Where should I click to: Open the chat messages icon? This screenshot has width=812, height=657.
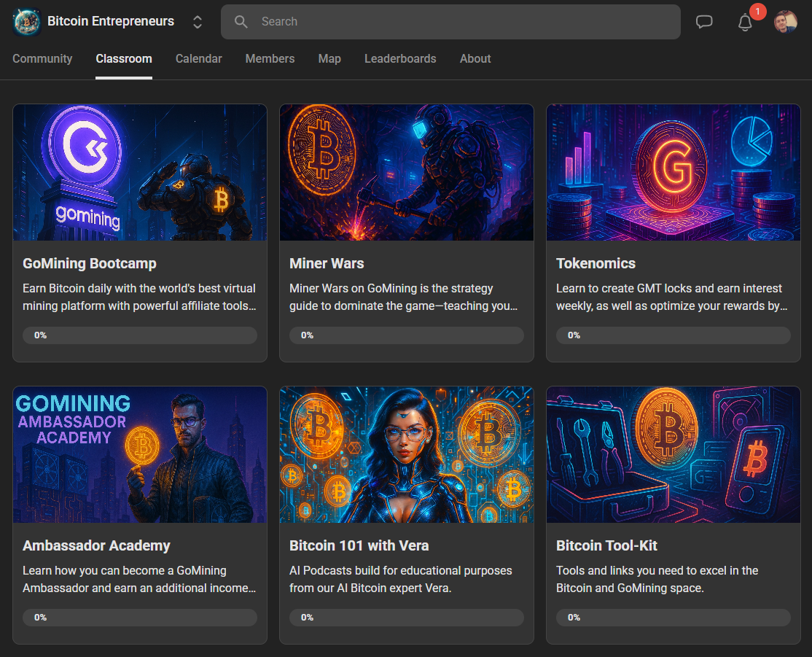pos(704,22)
